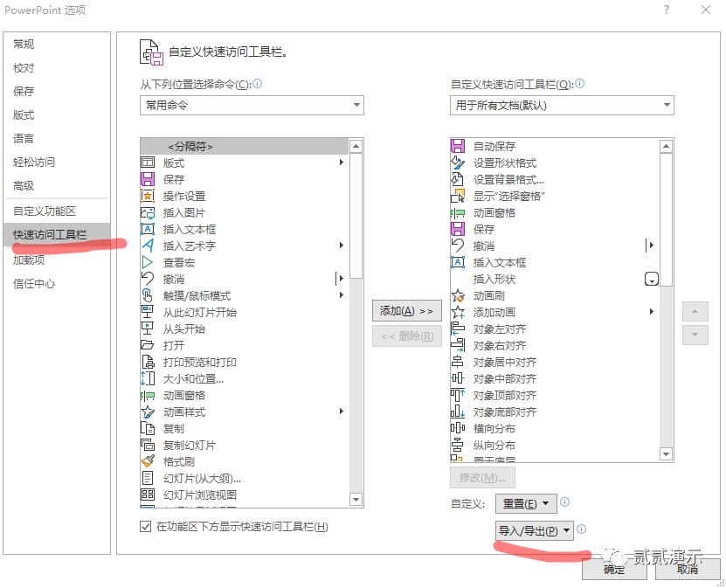Select the 动画窗格 icon in right list
This screenshot has width=726, height=588.
point(458,212)
